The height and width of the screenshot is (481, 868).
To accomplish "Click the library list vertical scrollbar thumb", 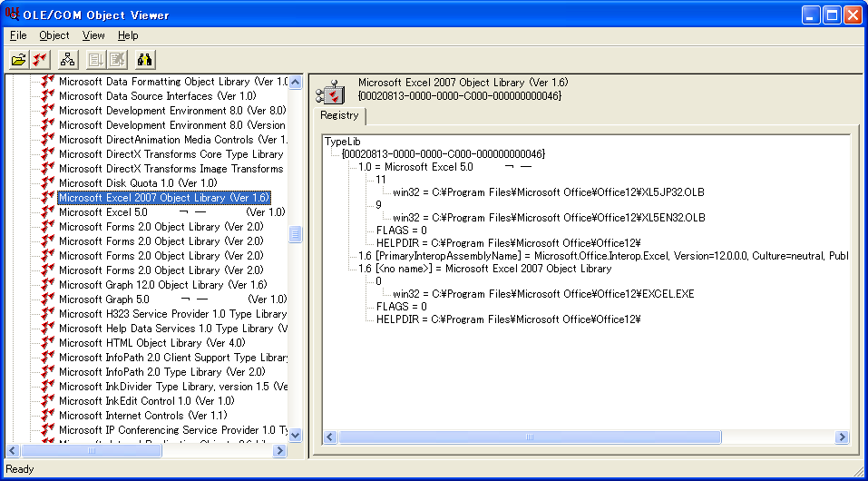I will click(x=295, y=234).
